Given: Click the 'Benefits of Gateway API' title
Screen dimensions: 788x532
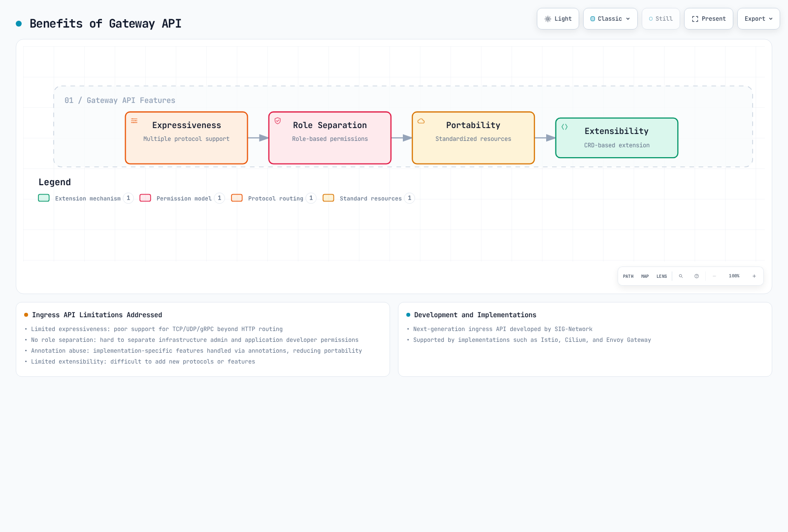Looking at the screenshot, I should [105, 24].
